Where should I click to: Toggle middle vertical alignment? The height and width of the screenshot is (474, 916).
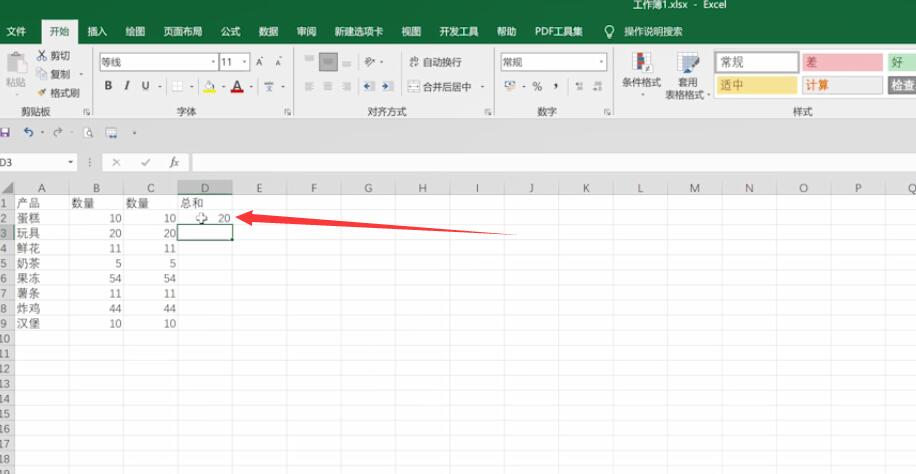point(328,61)
